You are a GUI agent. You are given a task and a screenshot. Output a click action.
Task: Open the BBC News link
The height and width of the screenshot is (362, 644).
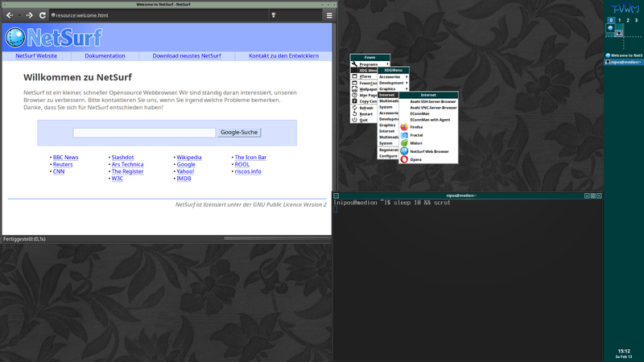click(66, 157)
